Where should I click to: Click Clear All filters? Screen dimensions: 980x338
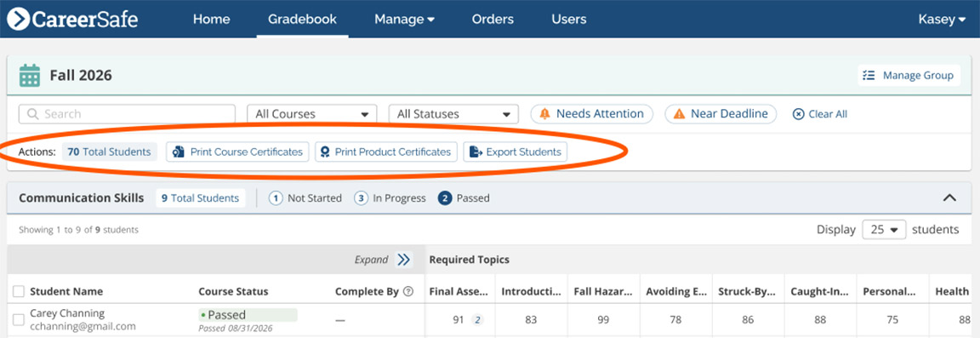coord(819,114)
